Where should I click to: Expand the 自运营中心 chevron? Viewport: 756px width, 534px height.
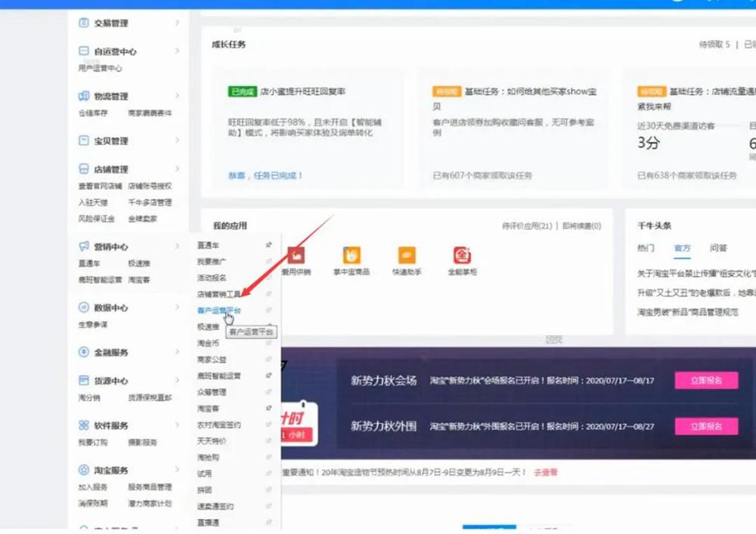point(178,51)
